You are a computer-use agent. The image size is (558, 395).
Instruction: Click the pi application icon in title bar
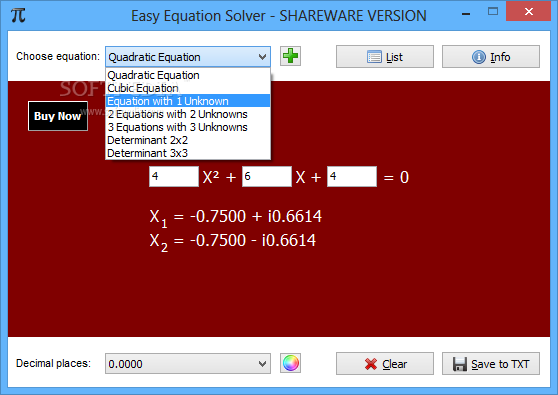point(18,16)
